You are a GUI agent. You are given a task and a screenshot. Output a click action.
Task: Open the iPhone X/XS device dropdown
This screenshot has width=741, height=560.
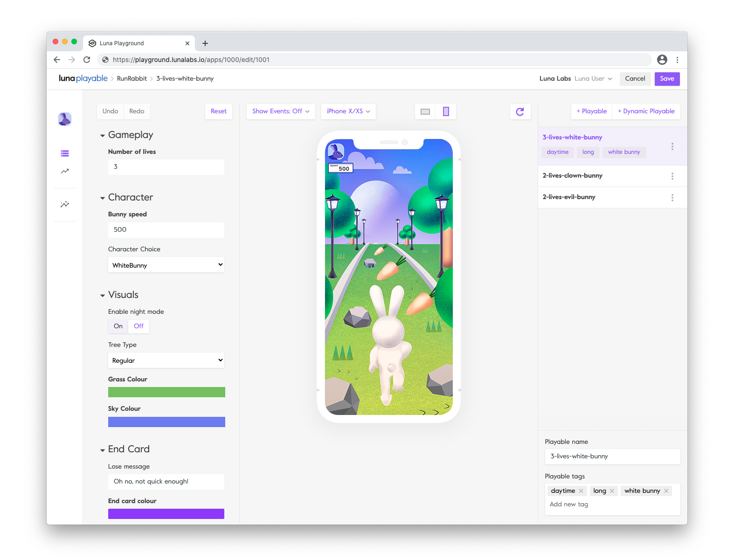click(x=348, y=111)
